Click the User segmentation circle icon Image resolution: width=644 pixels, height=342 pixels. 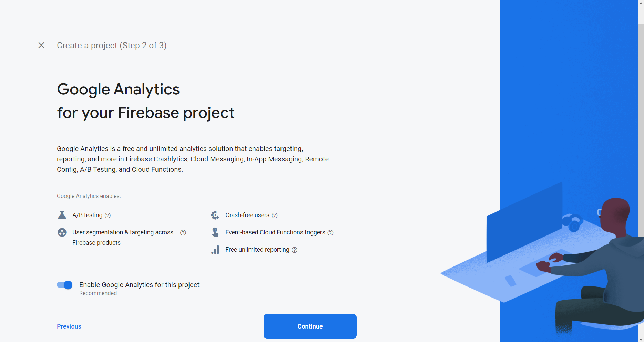click(62, 232)
